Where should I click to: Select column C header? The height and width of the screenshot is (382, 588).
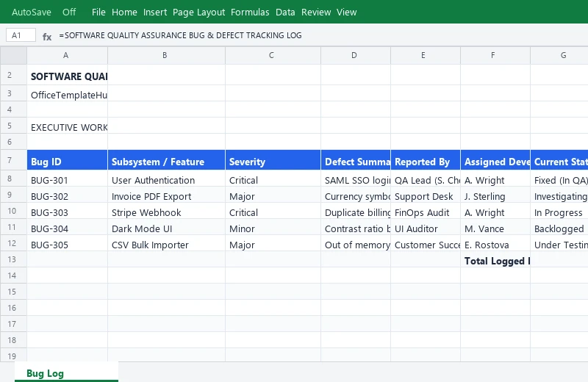point(273,55)
